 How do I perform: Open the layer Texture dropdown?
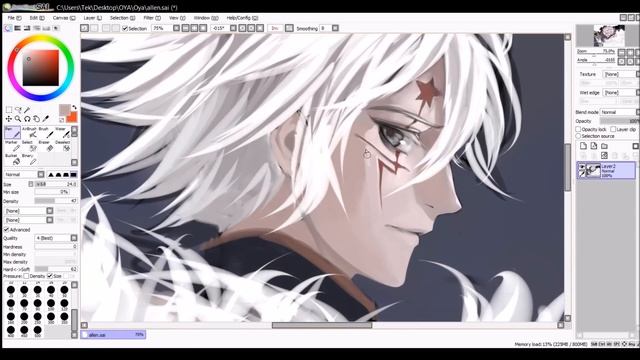tap(621, 74)
